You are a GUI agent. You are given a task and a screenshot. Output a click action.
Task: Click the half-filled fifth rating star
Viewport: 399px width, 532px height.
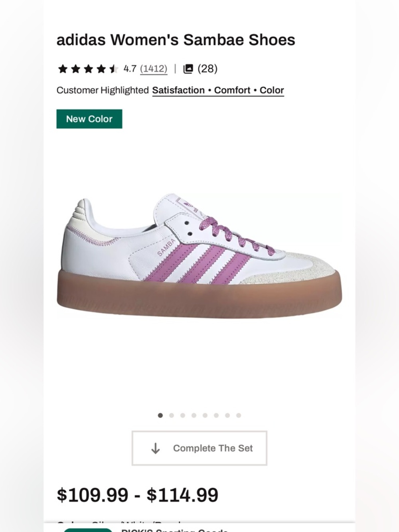pyautogui.click(x=113, y=68)
